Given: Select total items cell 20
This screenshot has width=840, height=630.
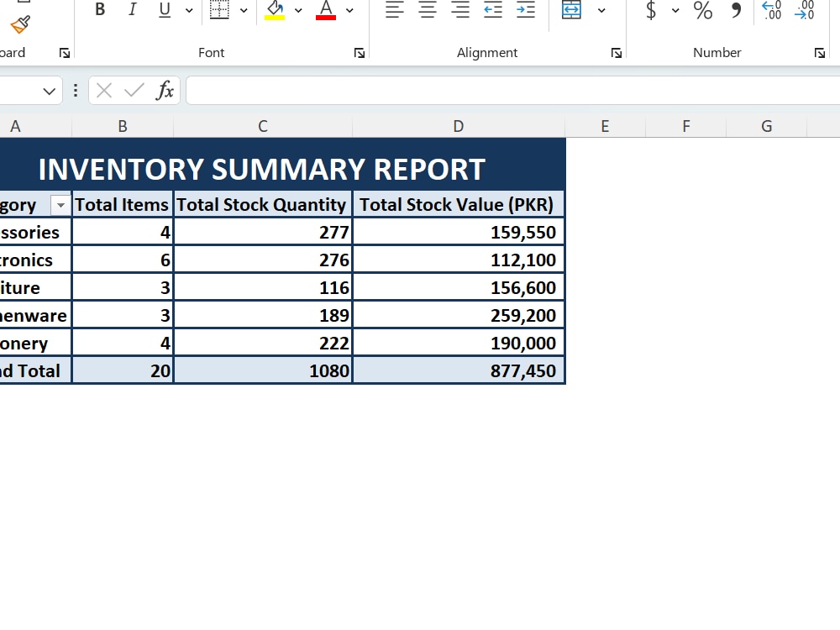Looking at the screenshot, I should (x=123, y=370).
